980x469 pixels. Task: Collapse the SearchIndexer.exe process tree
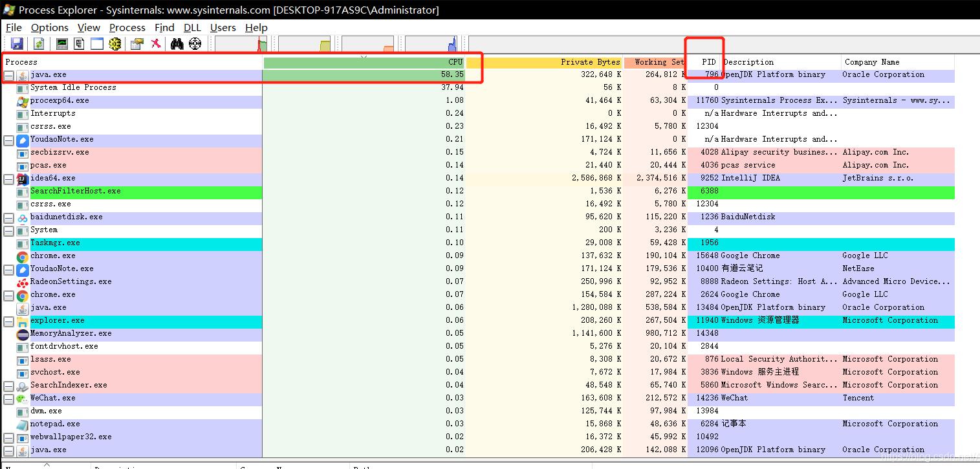click(x=9, y=386)
